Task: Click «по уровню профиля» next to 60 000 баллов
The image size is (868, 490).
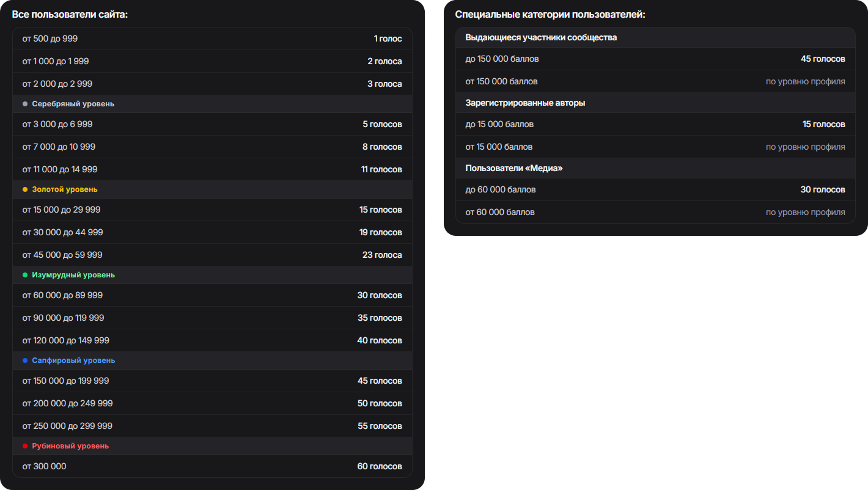Action: 805,212
